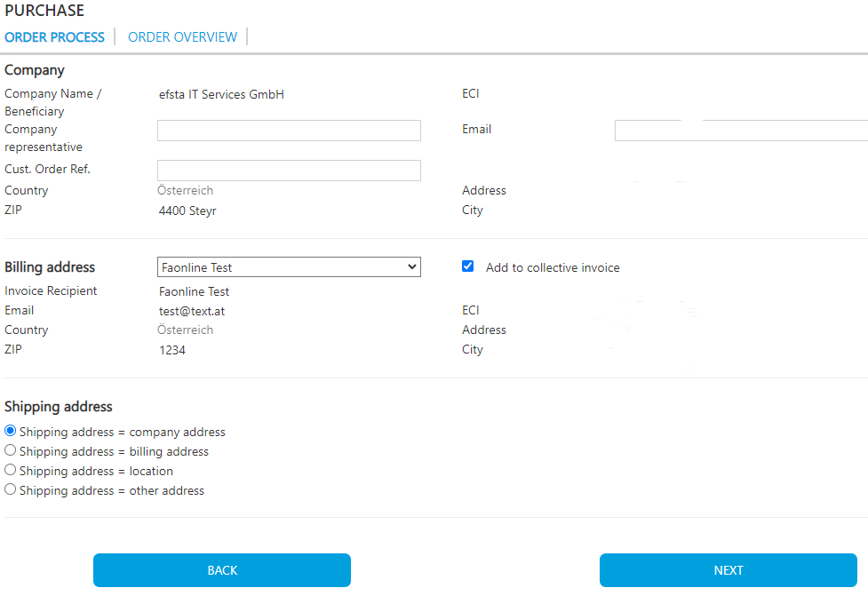Click company name efsta IT Services GmbH
The height and width of the screenshot is (596, 868).
click(221, 94)
